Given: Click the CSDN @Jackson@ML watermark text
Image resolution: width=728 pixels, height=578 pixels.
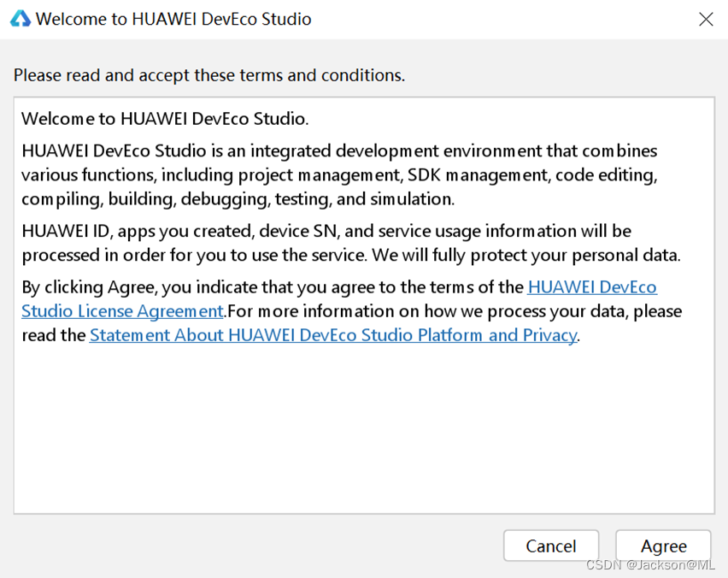Looking at the screenshot, I should point(650,565).
